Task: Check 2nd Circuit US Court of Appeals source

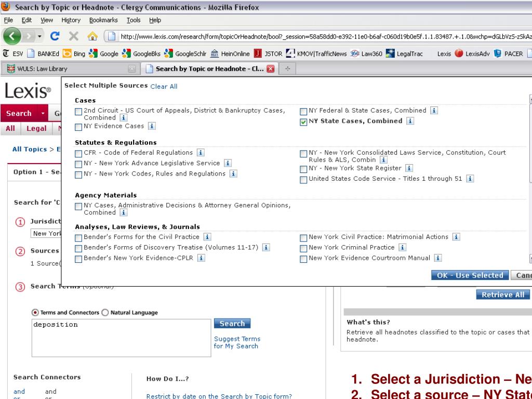Action: [78, 112]
